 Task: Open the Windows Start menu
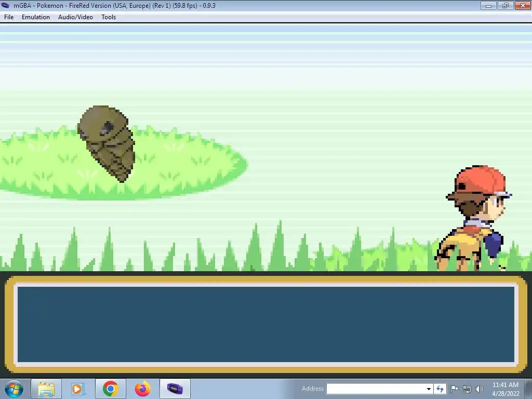coord(14,389)
